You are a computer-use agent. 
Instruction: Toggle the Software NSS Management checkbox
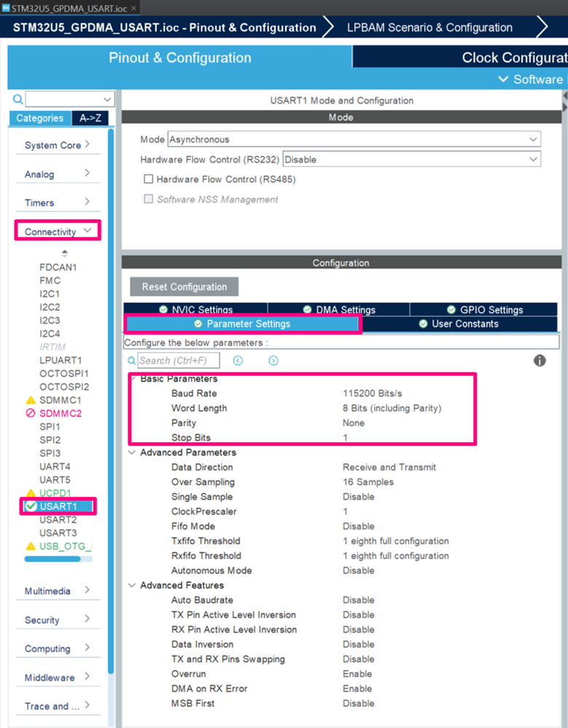(x=149, y=199)
